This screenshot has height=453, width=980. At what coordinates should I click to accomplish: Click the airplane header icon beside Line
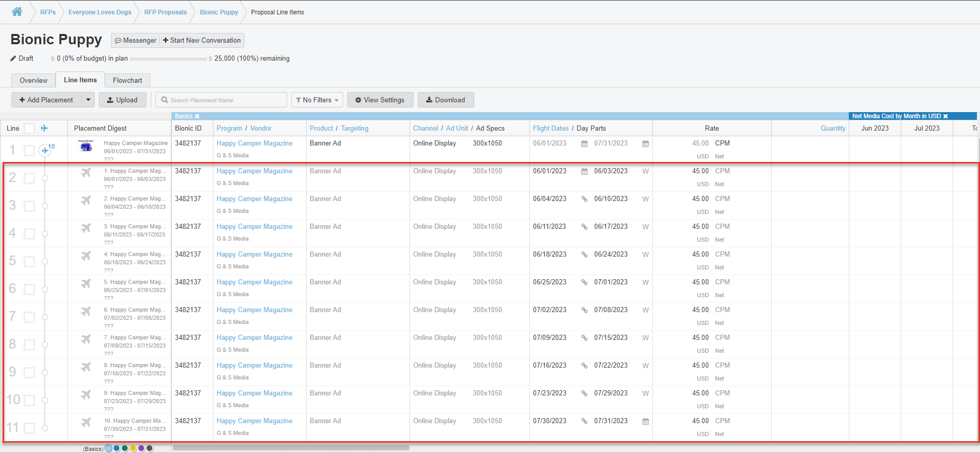click(45, 128)
